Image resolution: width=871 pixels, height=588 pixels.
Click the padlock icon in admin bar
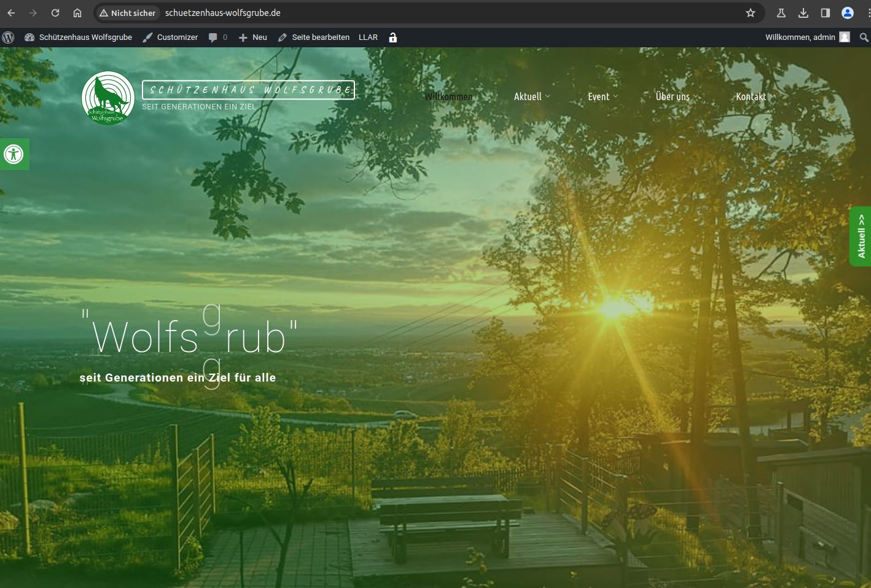pyautogui.click(x=393, y=37)
